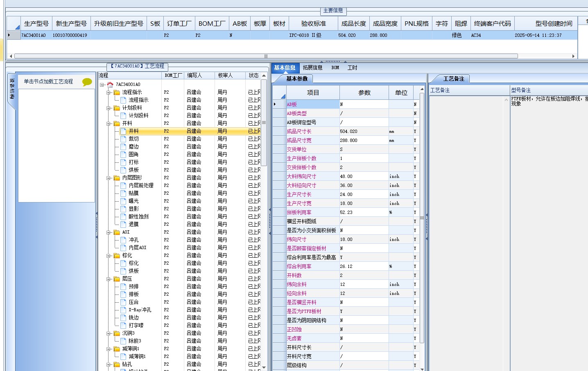Viewport: 588px width, 371px height.
Task: Click the red home icon beside 7AC34001A0
Action: coord(110,84)
